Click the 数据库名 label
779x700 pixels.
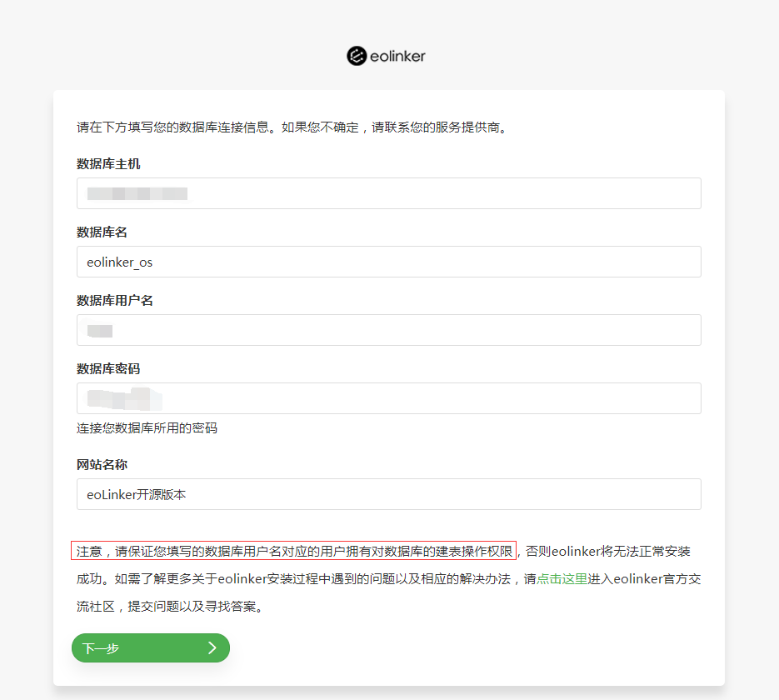(102, 232)
